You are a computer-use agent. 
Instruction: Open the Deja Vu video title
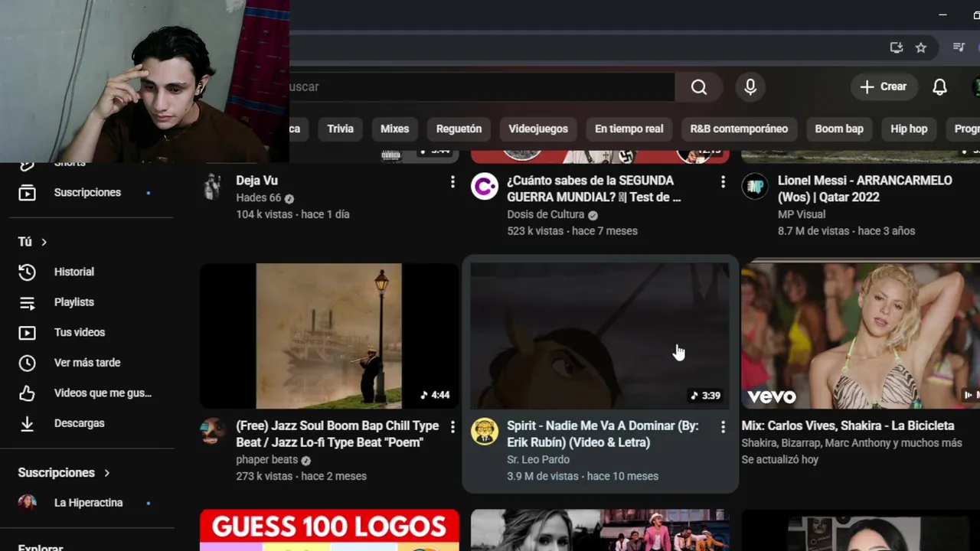pos(256,181)
